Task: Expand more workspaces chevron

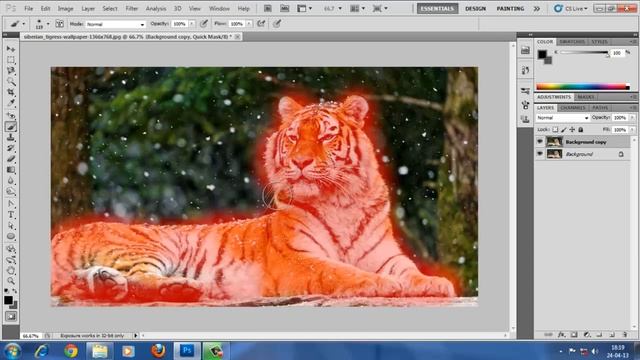Action: pyautogui.click(x=536, y=8)
